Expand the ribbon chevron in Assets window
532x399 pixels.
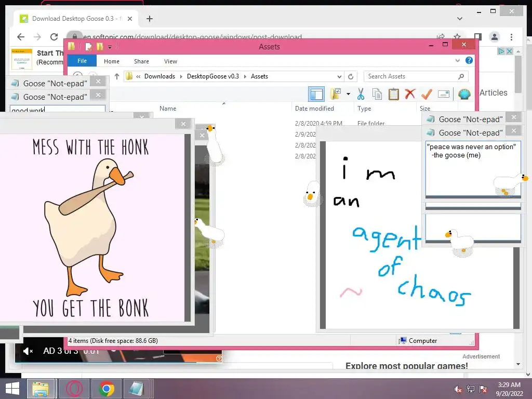pos(457,60)
